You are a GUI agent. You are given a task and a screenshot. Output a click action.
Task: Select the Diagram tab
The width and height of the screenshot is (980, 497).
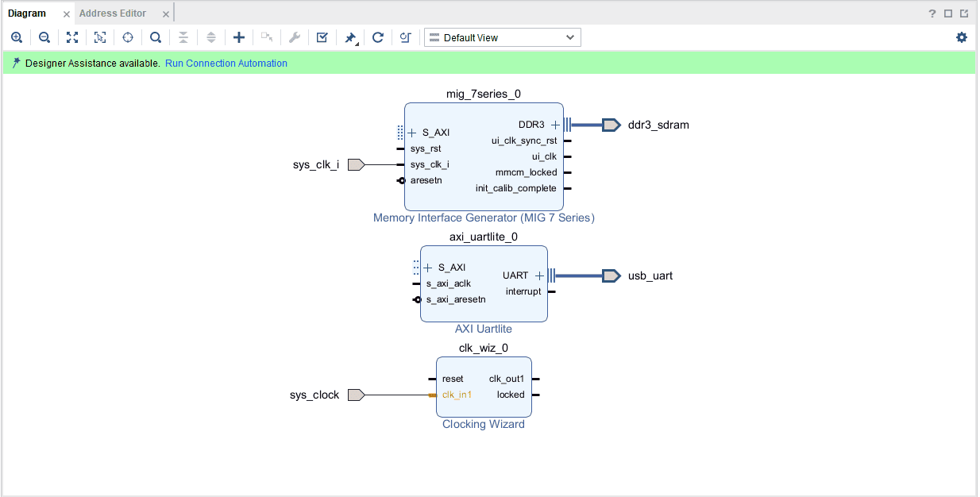[x=27, y=13]
